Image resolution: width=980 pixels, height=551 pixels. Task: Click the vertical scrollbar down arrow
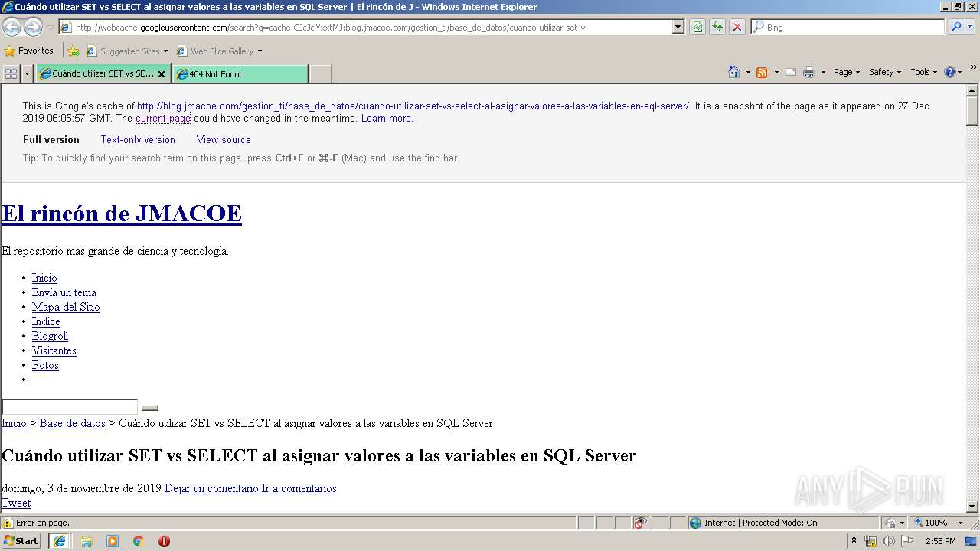(972, 506)
